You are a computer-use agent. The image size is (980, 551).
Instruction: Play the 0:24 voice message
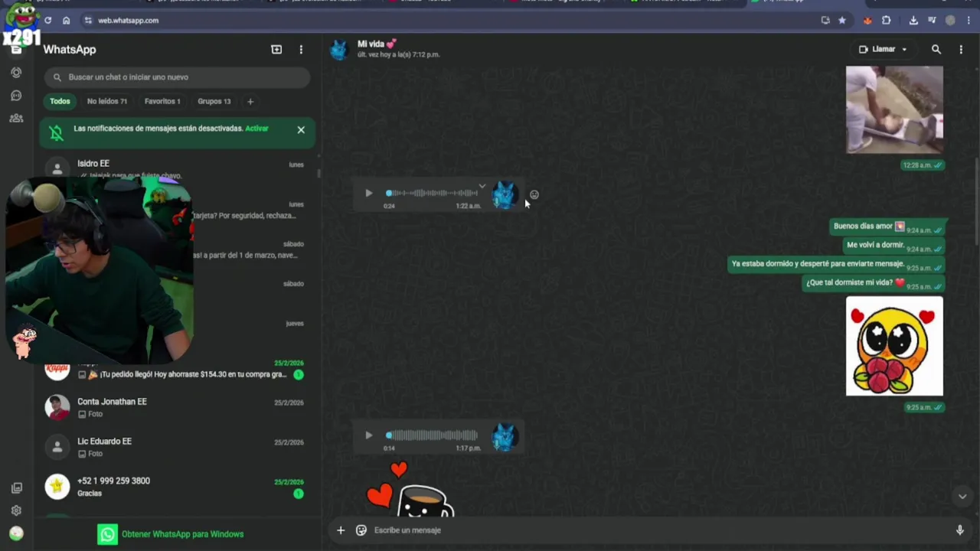click(x=368, y=194)
